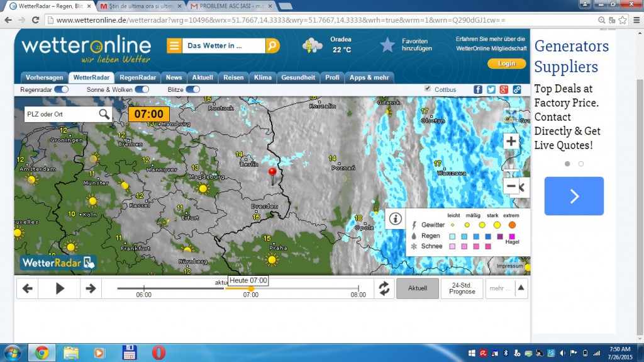Click the volume tray icon
Image resolution: width=644 pixels, height=362 pixels.
coord(562,353)
